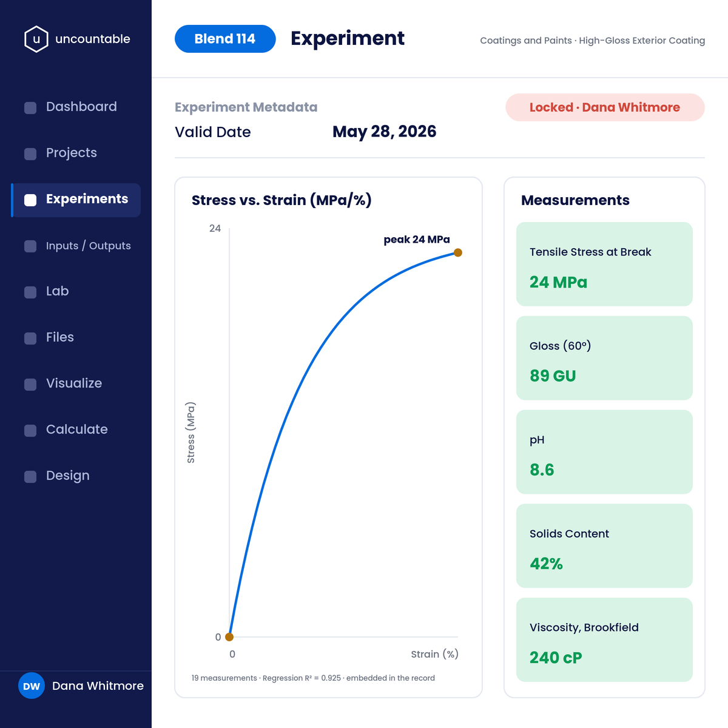Image resolution: width=728 pixels, height=728 pixels.
Task: Go to the Calculate page
Action: (76, 430)
